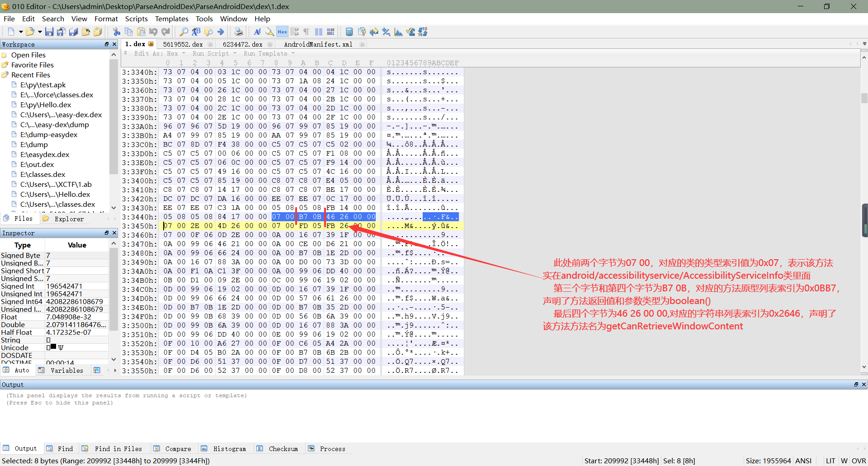Open the Inspector help page icon
The image size is (868, 466).
click(362, 32)
